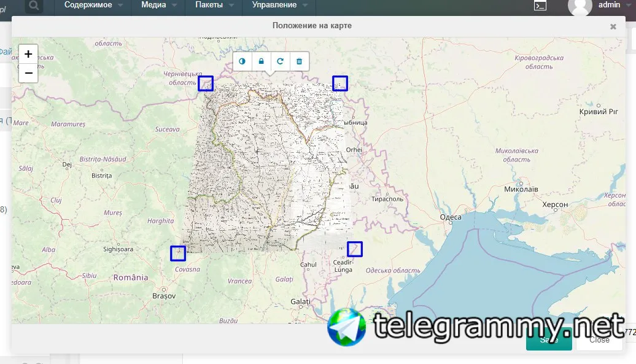Click Чернівецька область label
This screenshot has width=636, height=364.
click(x=182, y=78)
